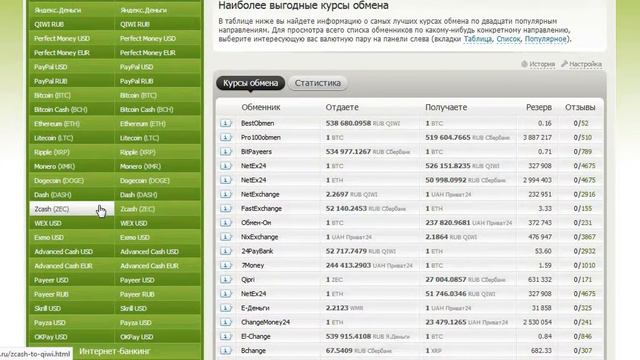Select Advanced Cash USD in give column
The width and height of the screenshot is (640, 360).
click(x=72, y=252)
